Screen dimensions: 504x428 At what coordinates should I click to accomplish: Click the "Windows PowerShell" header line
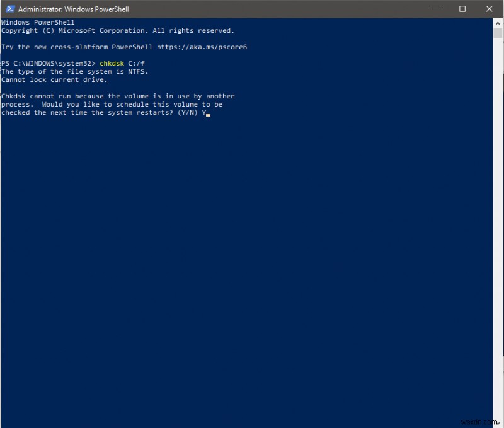click(38, 23)
